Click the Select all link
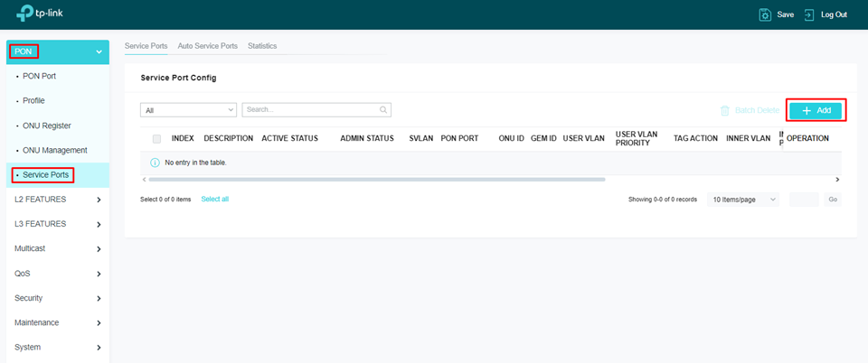The height and width of the screenshot is (363, 868). 214,200
